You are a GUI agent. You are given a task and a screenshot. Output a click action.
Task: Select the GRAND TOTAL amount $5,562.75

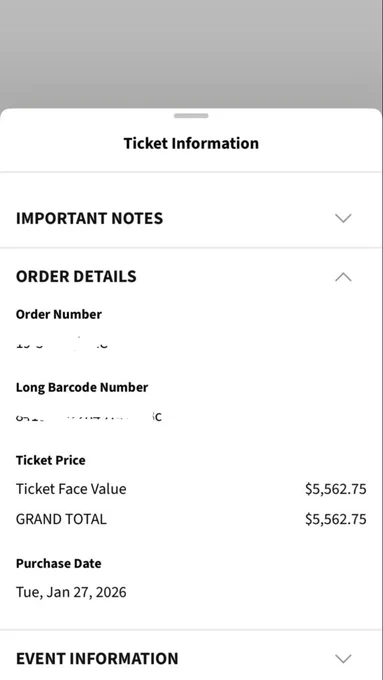pos(336,519)
